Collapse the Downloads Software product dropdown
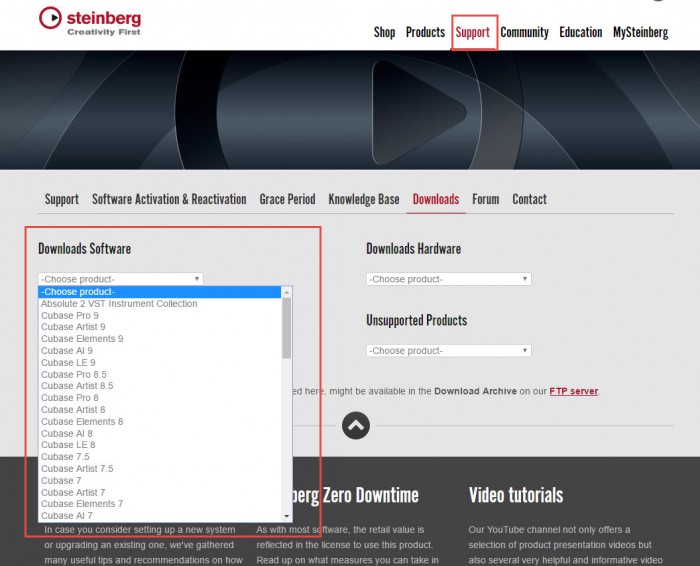700x566 pixels. (x=121, y=279)
